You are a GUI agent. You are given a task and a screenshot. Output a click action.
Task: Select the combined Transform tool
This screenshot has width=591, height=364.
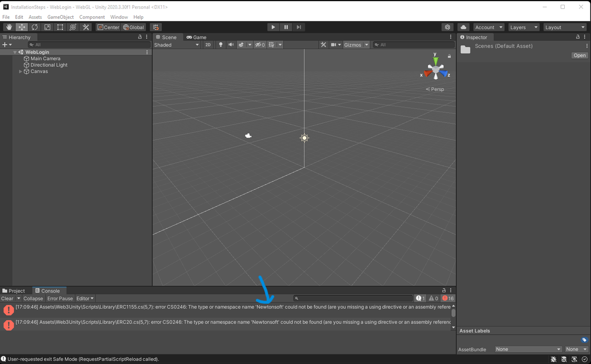pos(73,27)
